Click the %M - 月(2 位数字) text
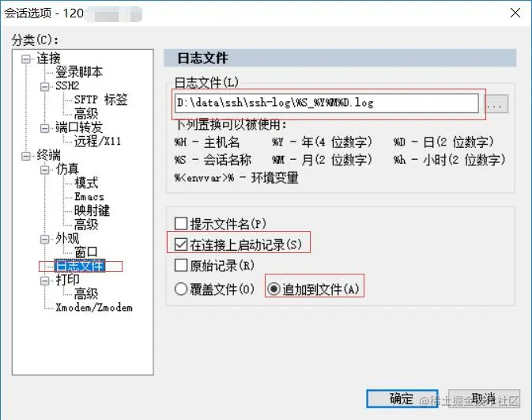Image resolution: width=532 pixels, height=420 pixels. click(322, 160)
